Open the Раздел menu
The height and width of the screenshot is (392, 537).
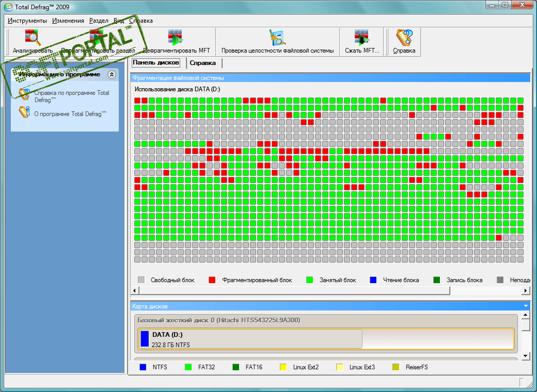pyautogui.click(x=99, y=21)
